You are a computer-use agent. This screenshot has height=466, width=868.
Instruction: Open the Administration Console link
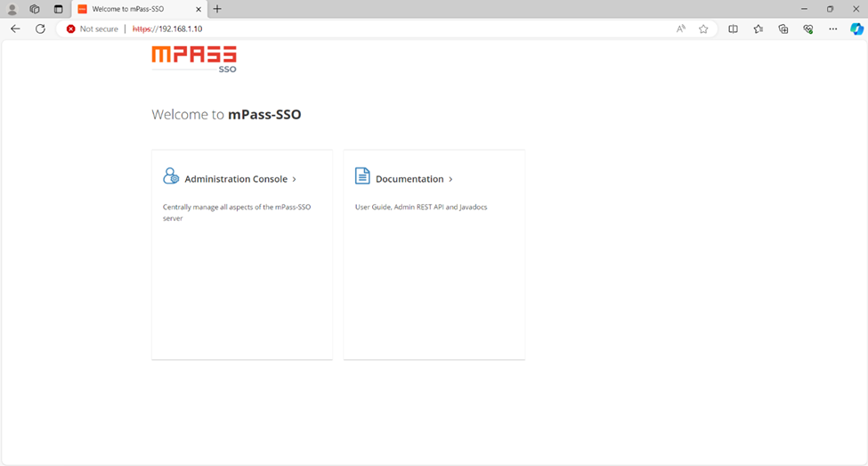(236, 179)
